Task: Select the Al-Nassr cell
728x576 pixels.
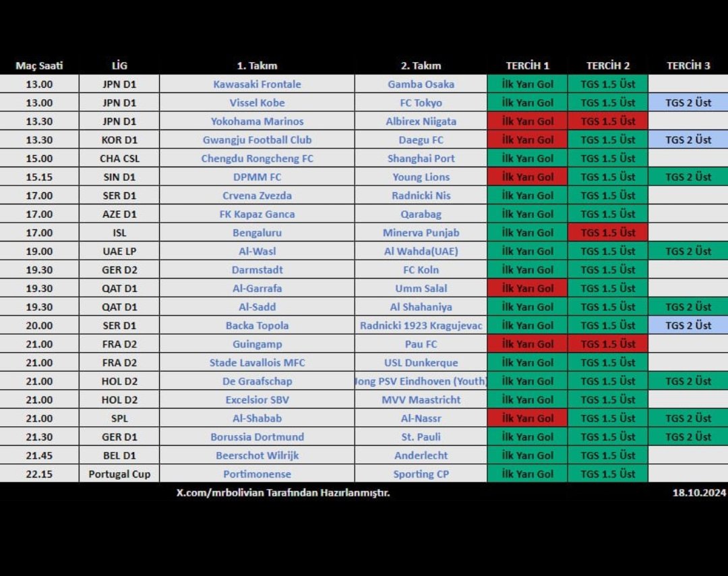Action: tap(421, 419)
